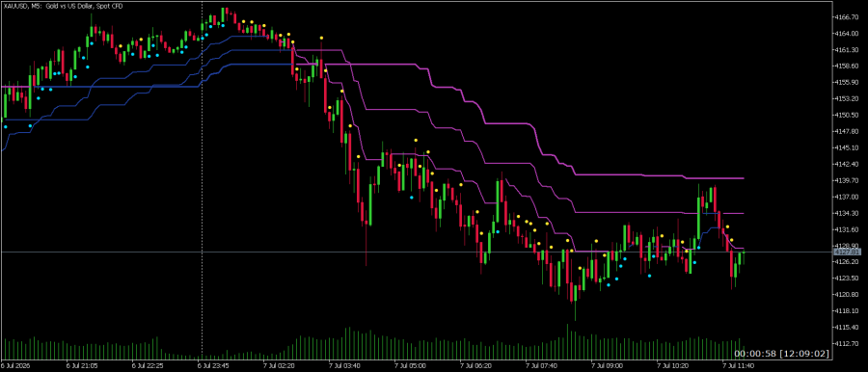Select the "7 Jul 03:40" time axis label
Viewport: 868px width, 372px height.
[344, 366]
